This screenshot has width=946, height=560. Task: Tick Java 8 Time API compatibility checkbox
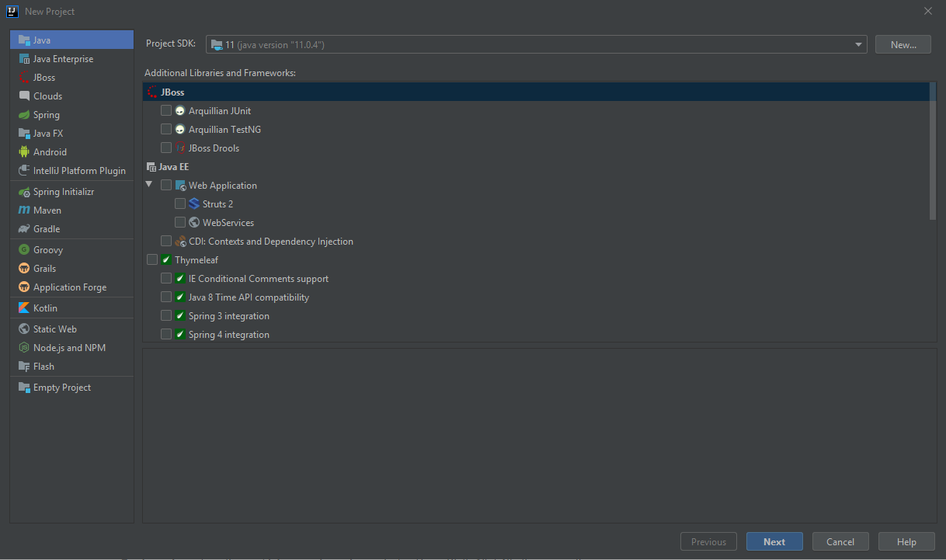pyautogui.click(x=166, y=297)
